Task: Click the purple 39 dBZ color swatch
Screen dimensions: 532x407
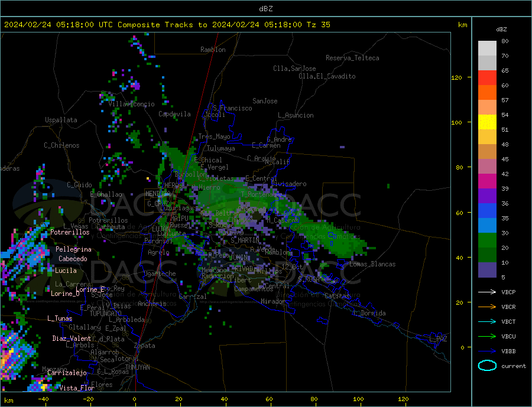Action: 487,196
